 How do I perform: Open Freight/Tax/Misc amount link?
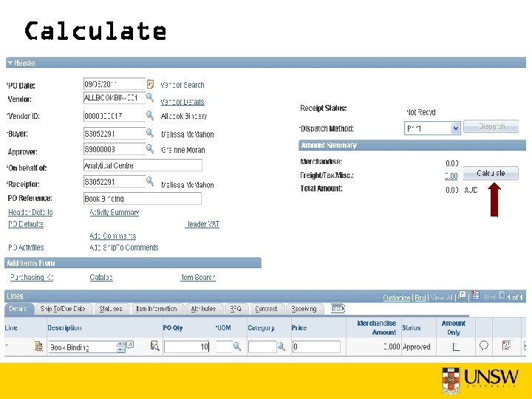point(451,176)
